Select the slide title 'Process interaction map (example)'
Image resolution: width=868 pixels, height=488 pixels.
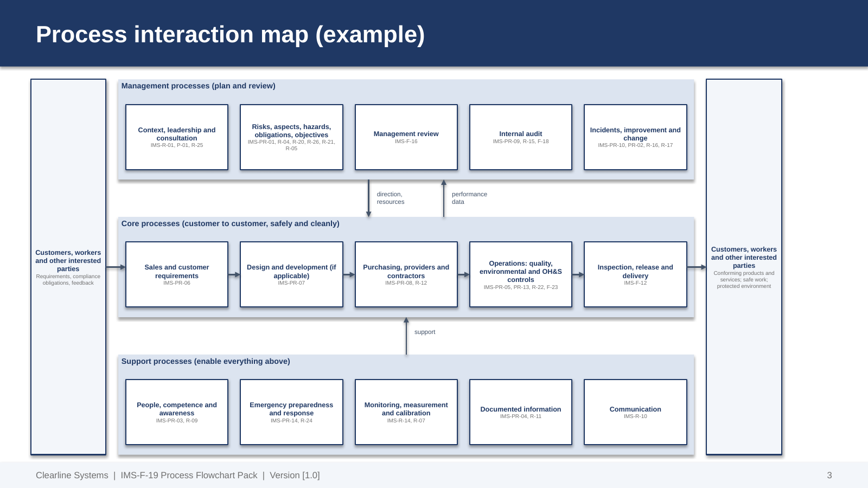230,35
